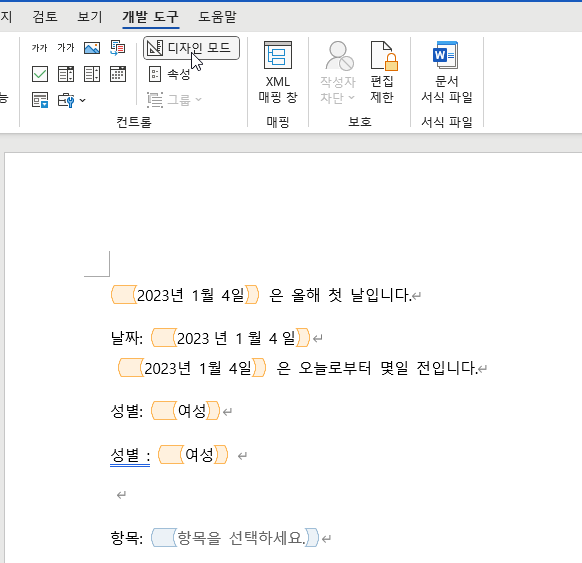Image resolution: width=582 pixels, height=563 pixels.
Task: Insert a building block gallery content control
Action: [x=118, y=48]
